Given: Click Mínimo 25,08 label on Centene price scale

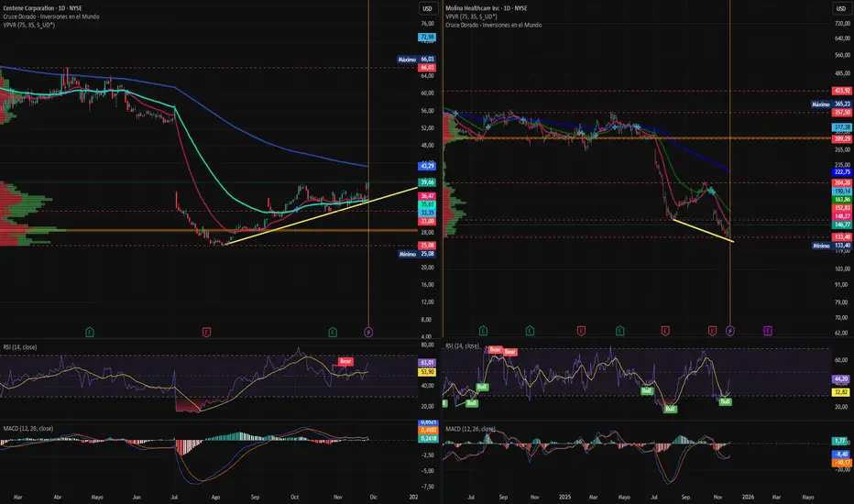Looking at the screenshot, I should tap(417, 254).
